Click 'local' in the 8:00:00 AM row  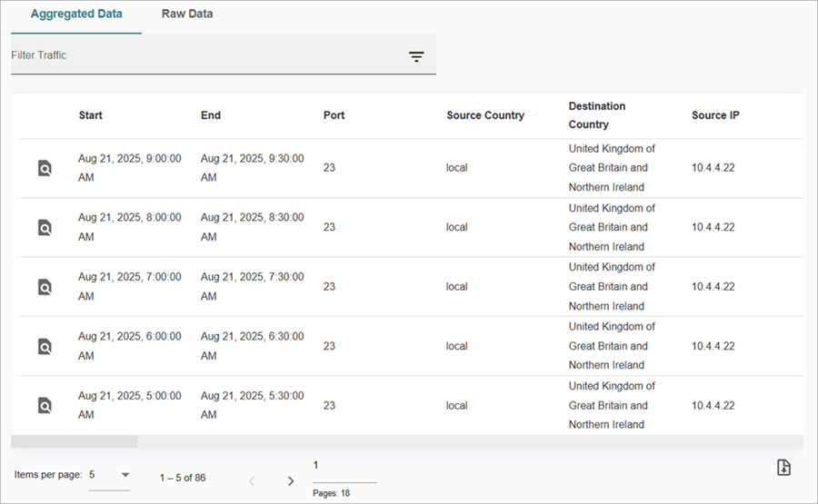point(457,227)
